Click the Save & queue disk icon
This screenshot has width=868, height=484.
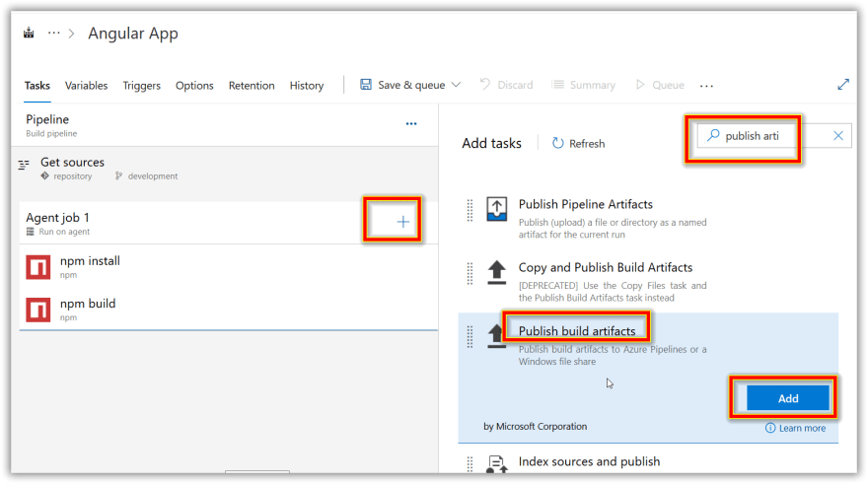click(x=366, y=85)
